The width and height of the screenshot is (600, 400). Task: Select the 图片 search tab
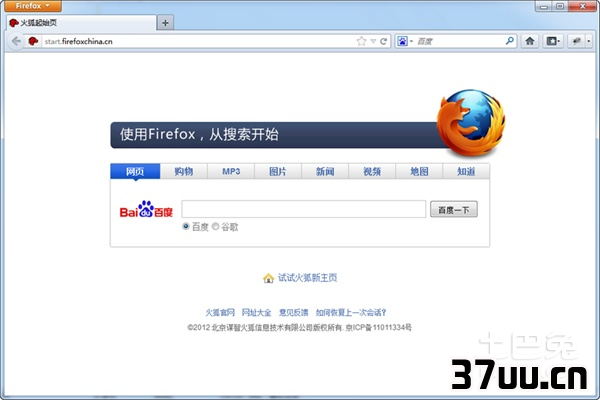278,171
